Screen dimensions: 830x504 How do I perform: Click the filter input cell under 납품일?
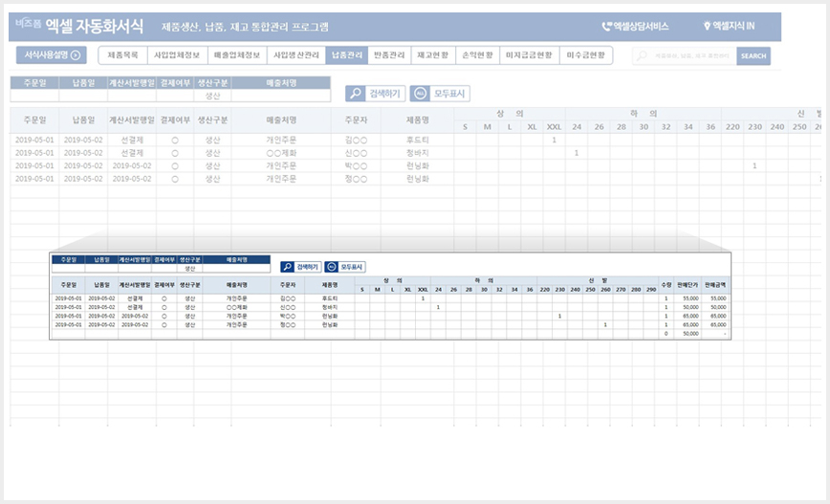(x=83, y=96)
